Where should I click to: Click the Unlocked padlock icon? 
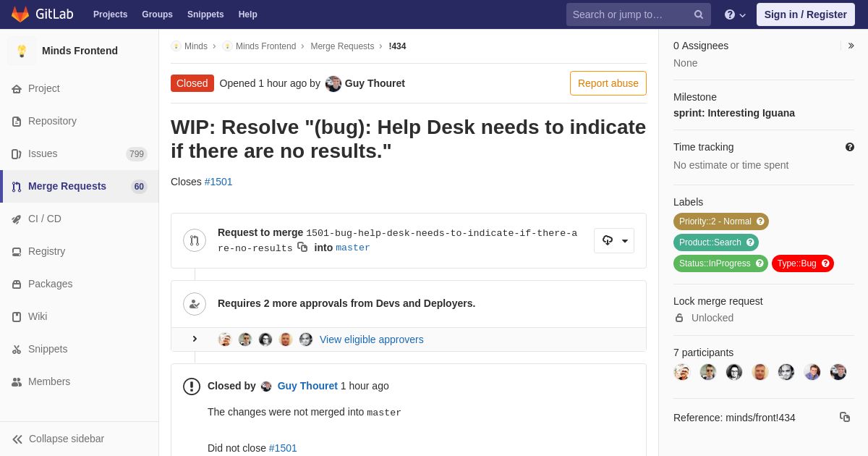click(x=679, y=318)
